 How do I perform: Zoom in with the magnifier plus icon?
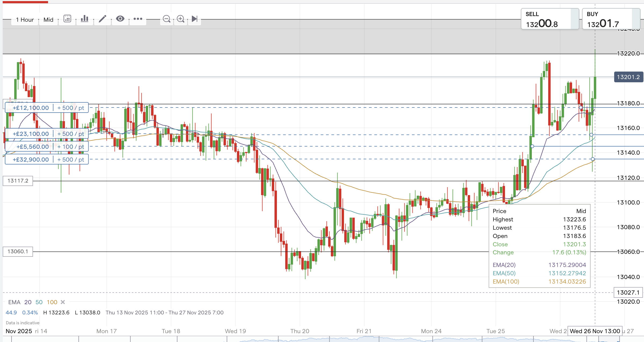click(x=181, y=19)
